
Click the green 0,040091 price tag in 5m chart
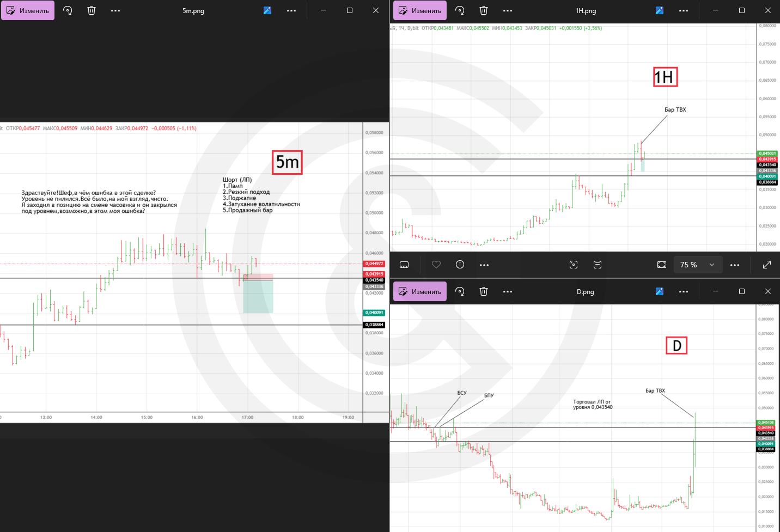[x=374, y=313]
